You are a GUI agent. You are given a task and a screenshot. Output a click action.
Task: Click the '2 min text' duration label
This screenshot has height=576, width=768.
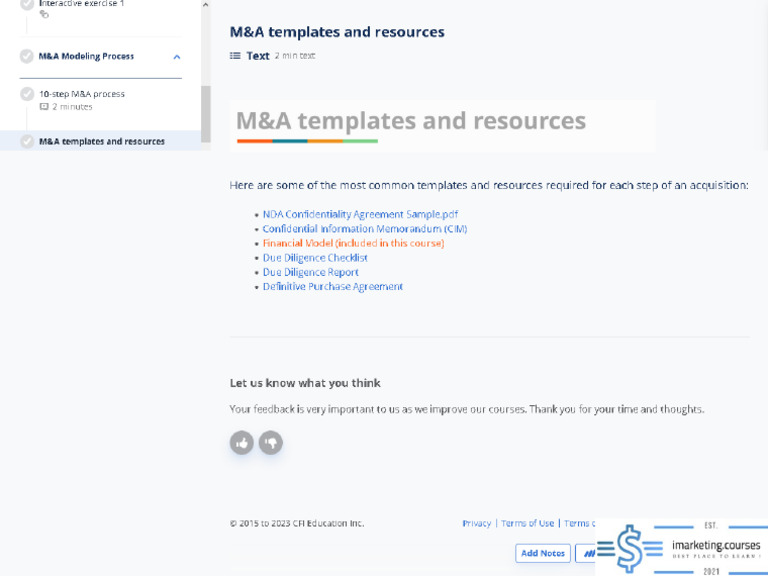coord(295,56)
